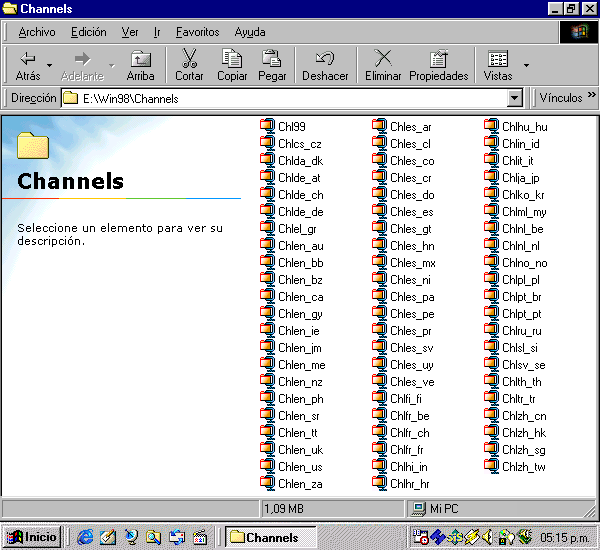Select the Chlde_at cabinet file

point(290,178)
